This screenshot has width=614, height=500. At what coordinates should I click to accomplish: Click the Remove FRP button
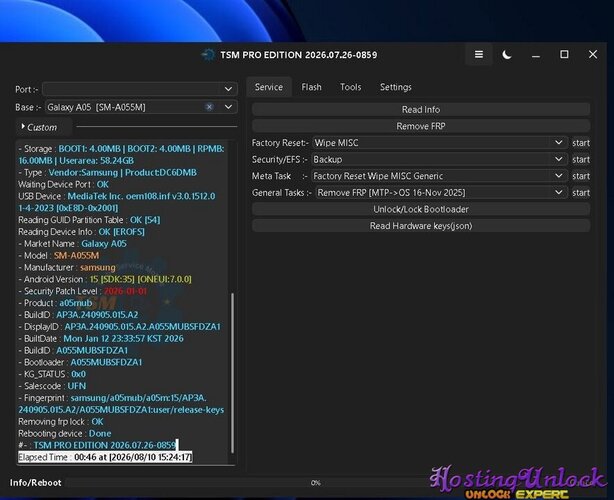pyautogui.click(x=421, y=126)
